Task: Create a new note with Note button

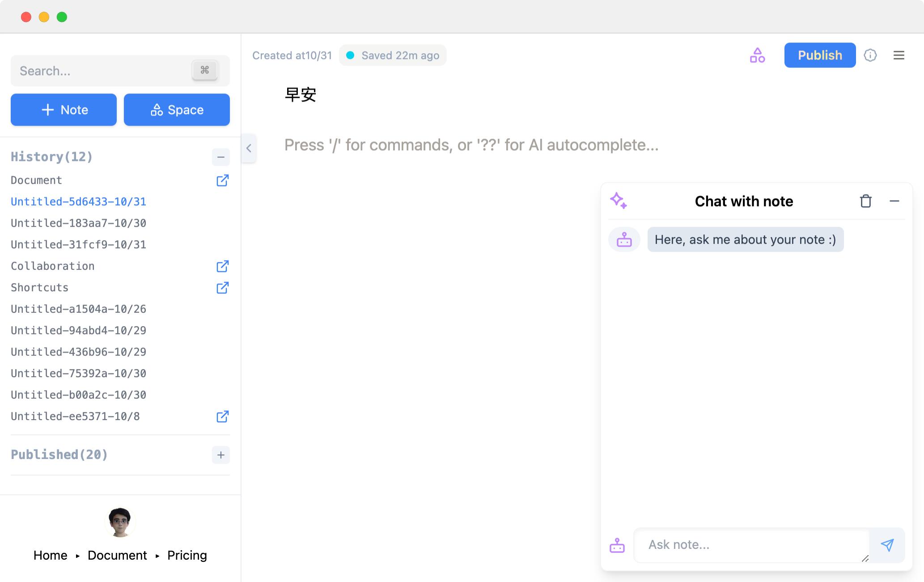Action: [x=64, y=110]
